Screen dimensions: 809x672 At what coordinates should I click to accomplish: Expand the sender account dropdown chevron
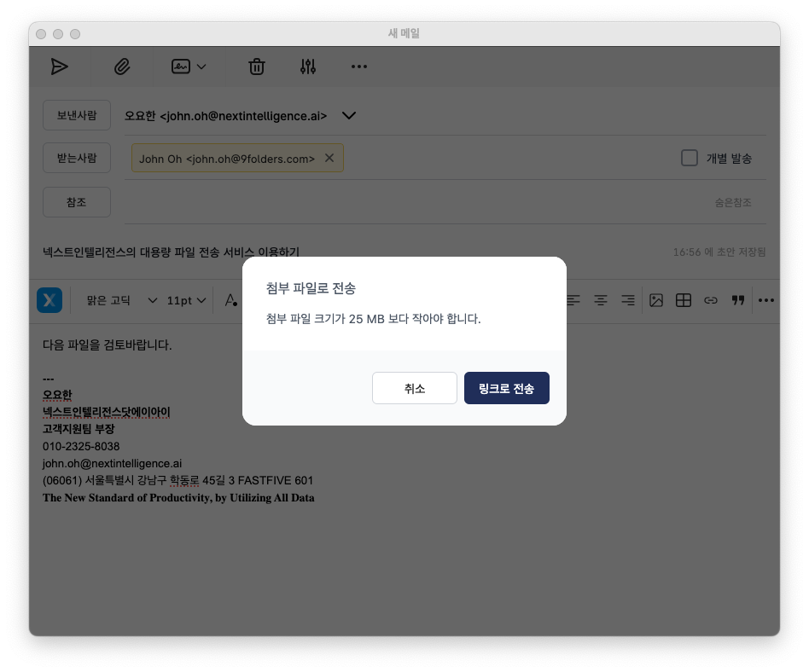pyautogui.click(x=349, y=115)
